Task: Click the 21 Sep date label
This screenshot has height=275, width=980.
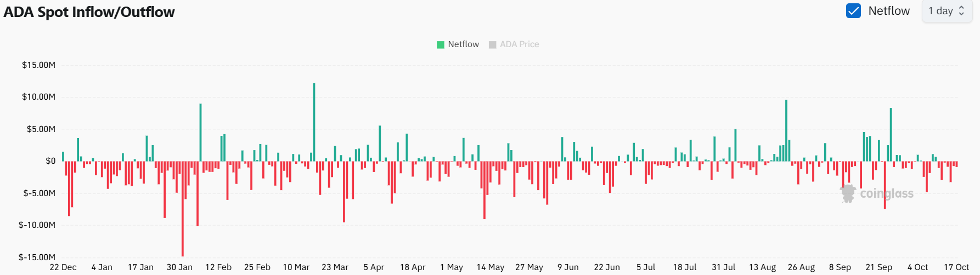Action: coord(879,267)
